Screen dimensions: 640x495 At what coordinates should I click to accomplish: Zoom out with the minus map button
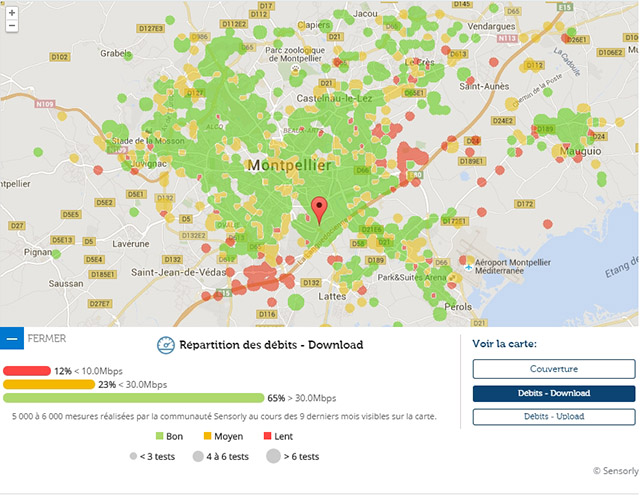12,26
